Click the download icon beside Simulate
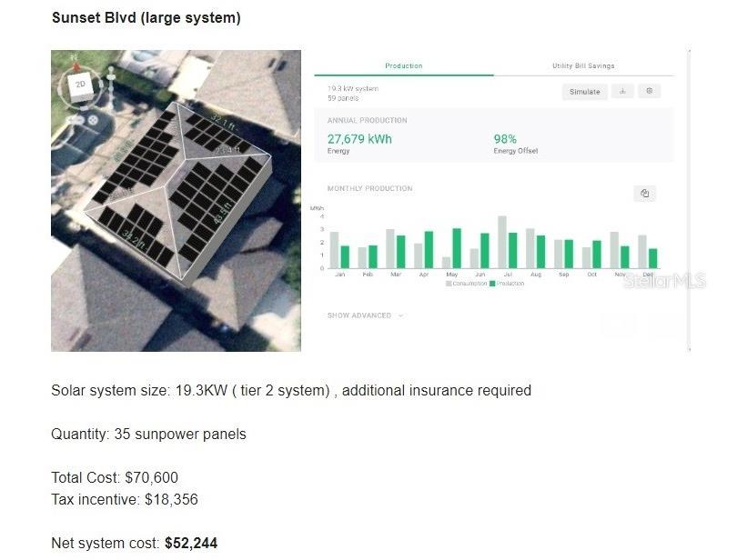 click(623, 92)
